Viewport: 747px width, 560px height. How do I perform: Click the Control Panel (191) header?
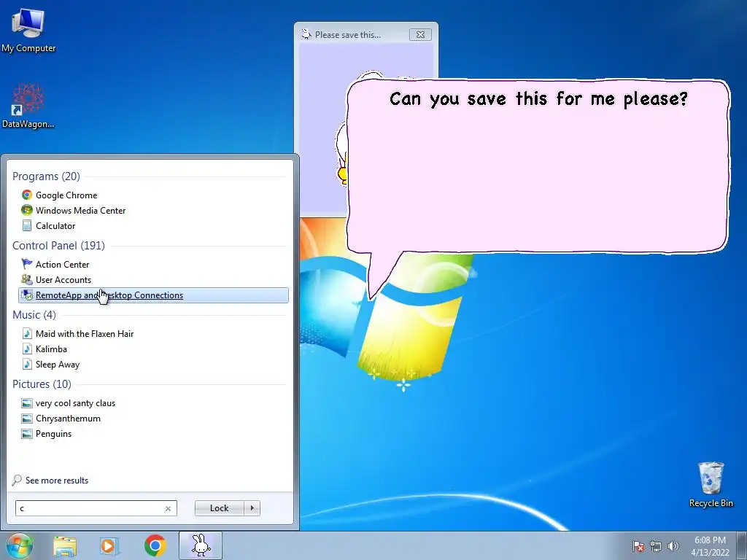[x=58, y=246]
